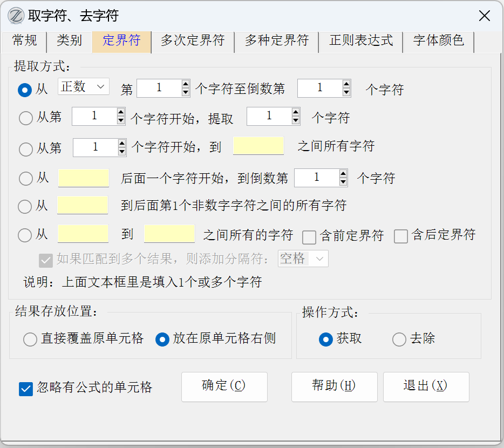Tick the 含后定界符 checkbox
504x448 pixels.
pyautogui.click(x=401, y=236)
